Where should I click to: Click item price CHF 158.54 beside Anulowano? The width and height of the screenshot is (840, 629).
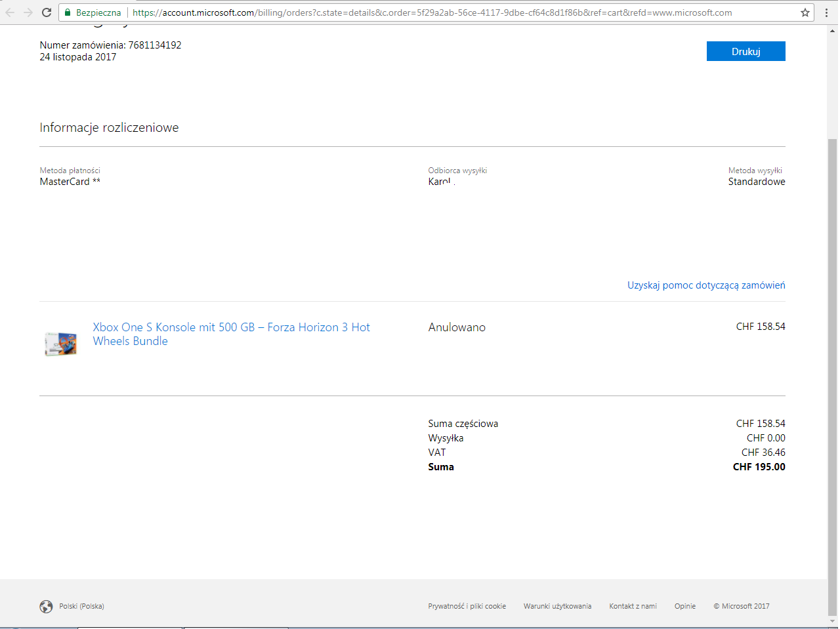(761, 327)
